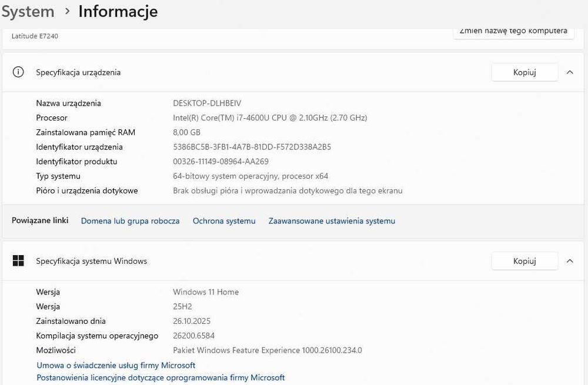
Task: Open 'Umowa o świadczenie usług firmy Microsoft' link
Action: click(x=116, y=365)
